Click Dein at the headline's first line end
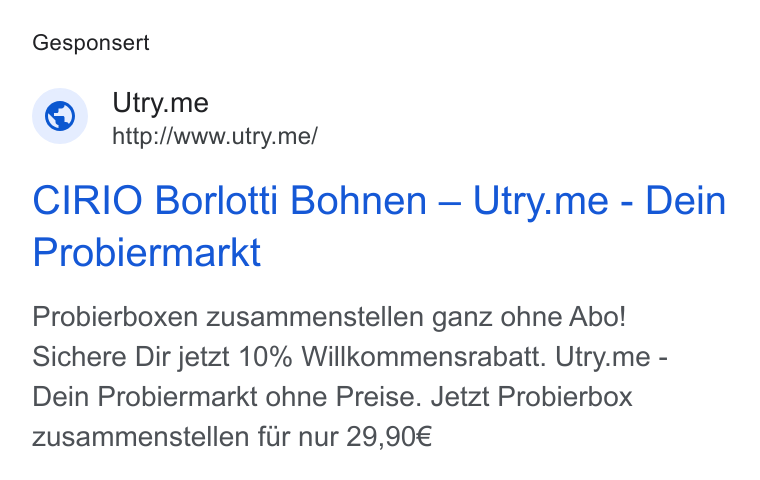 pyautogui.click(x=686, y=200)
